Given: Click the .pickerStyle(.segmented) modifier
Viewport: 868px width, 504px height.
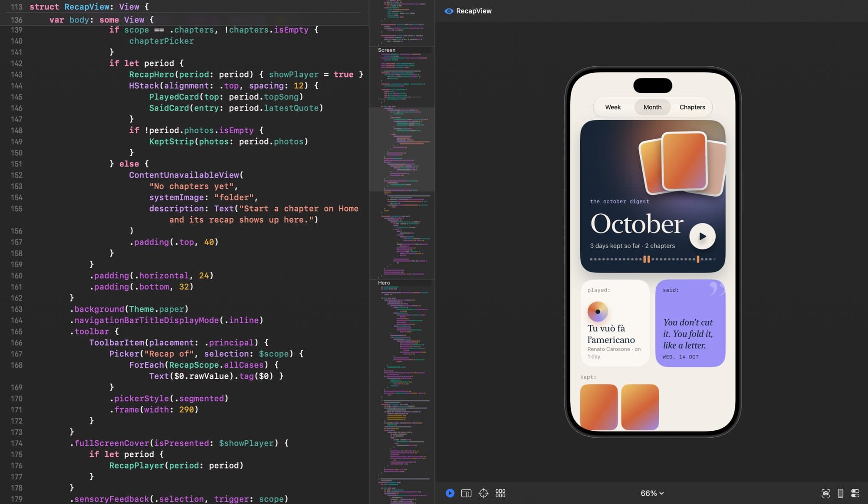Looking at the screenshot, I should tap(169, 399).
